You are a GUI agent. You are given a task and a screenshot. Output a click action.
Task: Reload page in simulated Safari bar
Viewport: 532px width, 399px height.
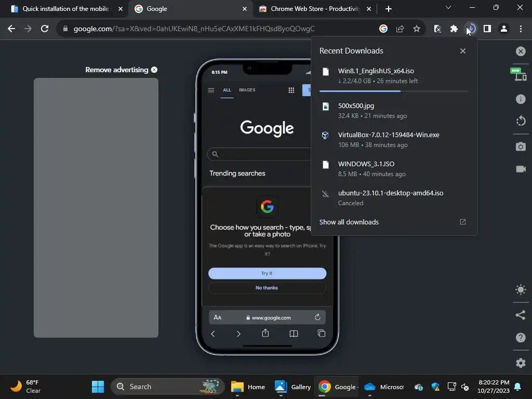317,317
